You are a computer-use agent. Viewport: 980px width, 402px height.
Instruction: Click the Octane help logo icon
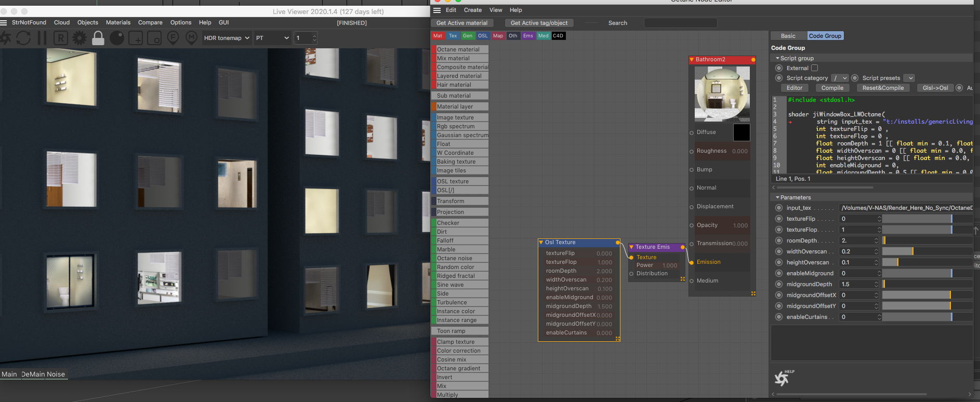coord(783,378)
